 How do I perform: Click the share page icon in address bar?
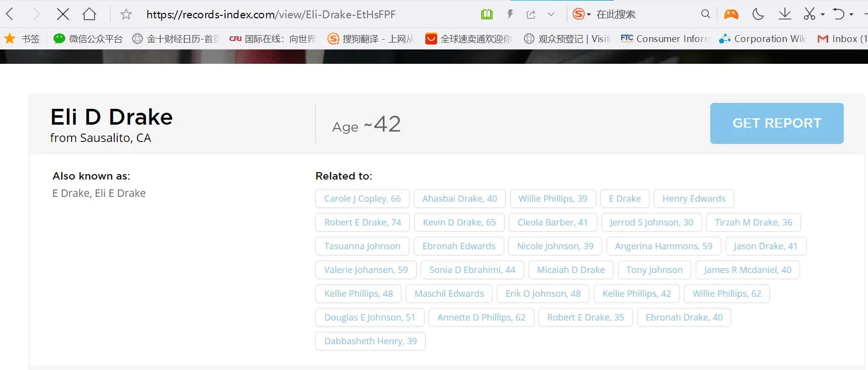coord(531,14)
